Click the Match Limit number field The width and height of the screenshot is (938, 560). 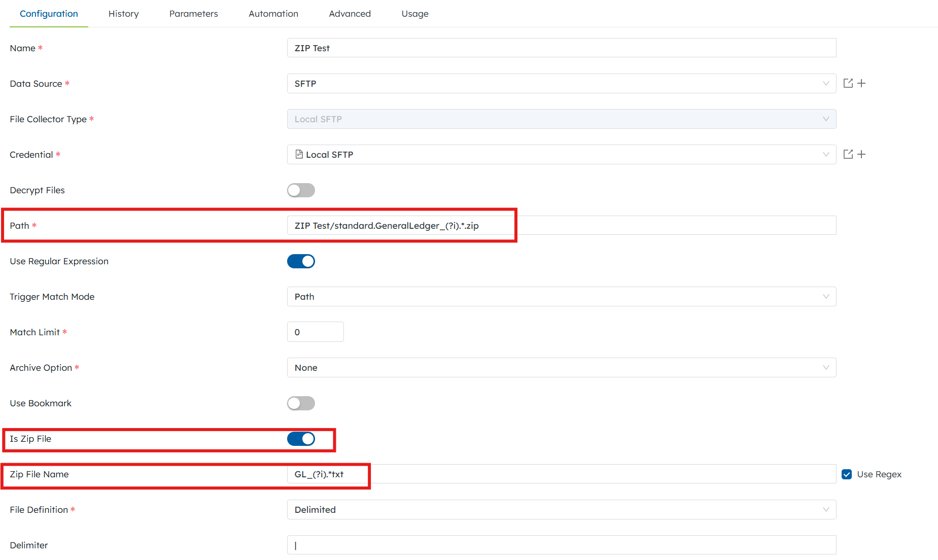pos(315,332)
